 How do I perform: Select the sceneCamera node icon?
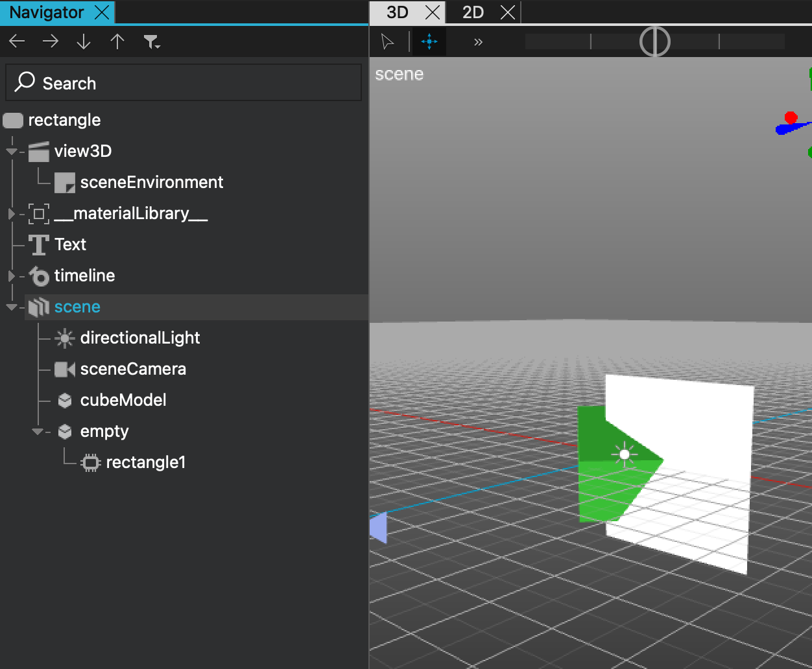[x=64, y=370]
